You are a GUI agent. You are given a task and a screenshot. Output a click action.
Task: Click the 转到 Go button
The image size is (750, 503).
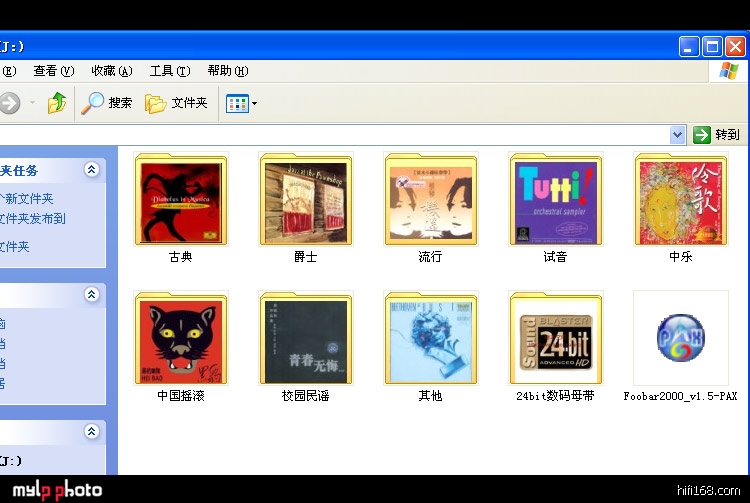tap(716, 135)
